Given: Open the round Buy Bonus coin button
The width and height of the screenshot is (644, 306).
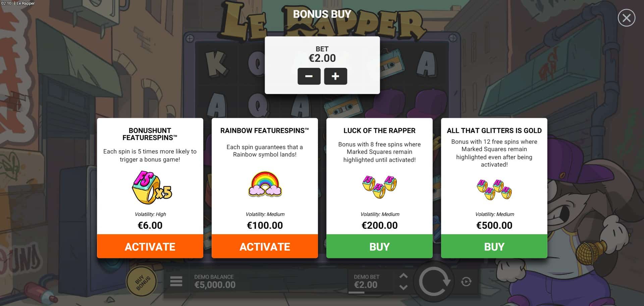Looking at the screenshot, I should point(141,281).
